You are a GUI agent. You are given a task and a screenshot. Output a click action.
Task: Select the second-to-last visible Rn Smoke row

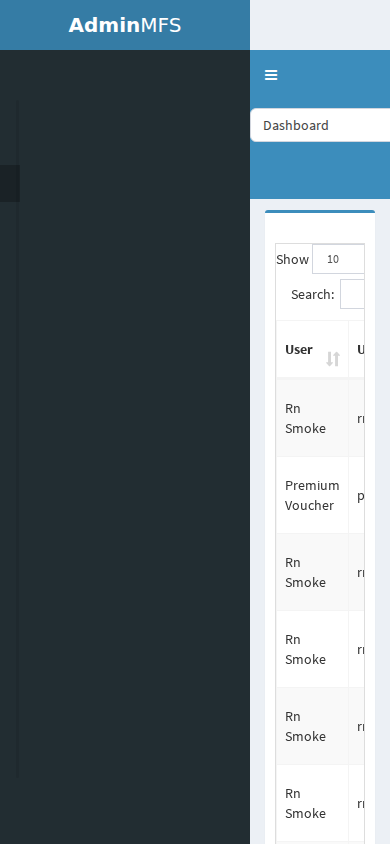click(321, 726)
